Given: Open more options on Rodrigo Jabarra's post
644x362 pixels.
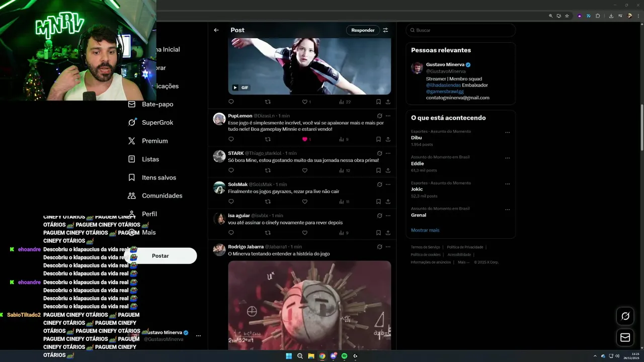Looking at the screenshot, I should pos(388,247).
